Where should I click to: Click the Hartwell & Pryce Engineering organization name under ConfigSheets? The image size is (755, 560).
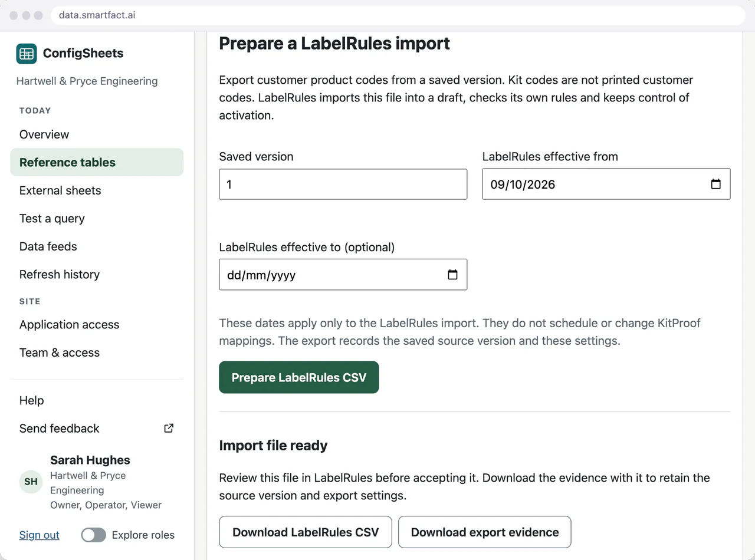tap(87, 81)
